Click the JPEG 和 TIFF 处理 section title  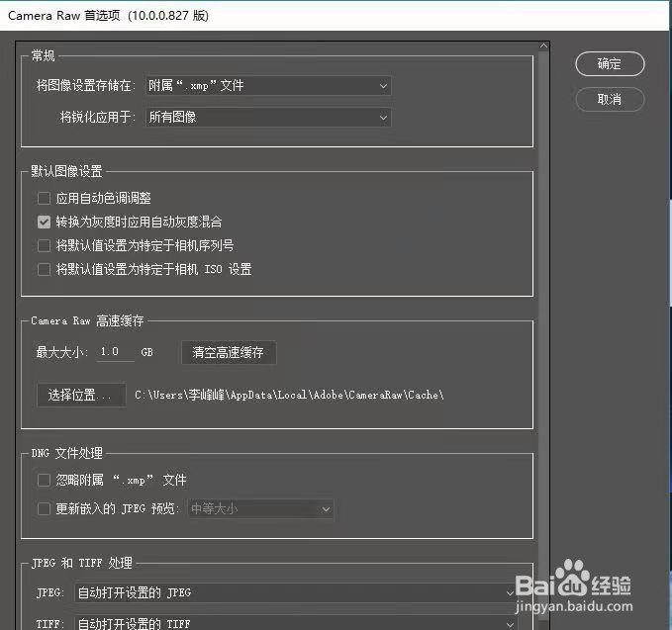point(82,563)
